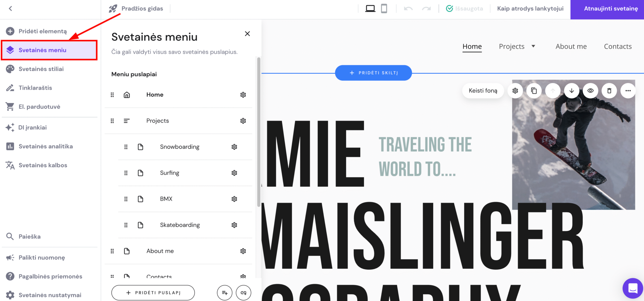This screenshot has width=644, height=301.
Task: Switch to mobile device preview
Action: point(384,9)
